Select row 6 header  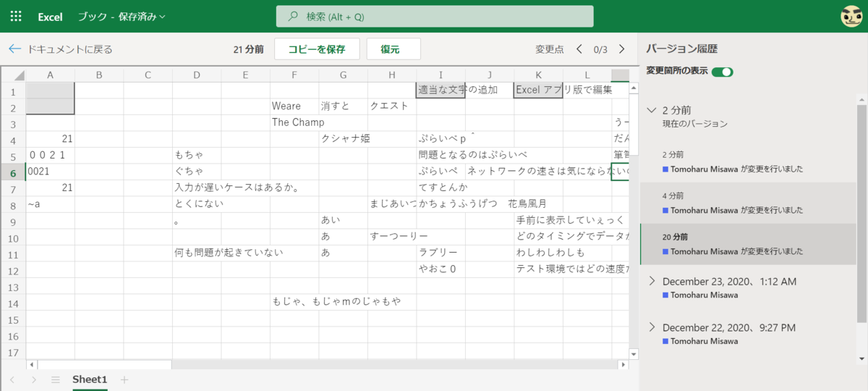tap(13, 172)
